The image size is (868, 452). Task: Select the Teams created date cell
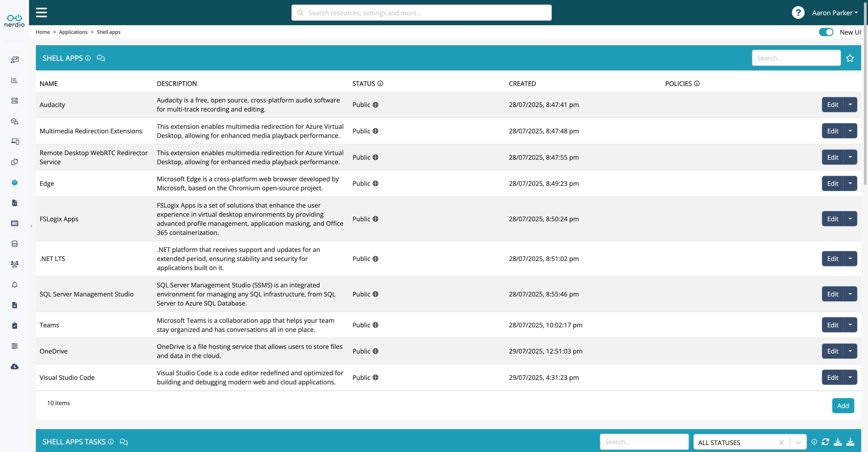546,325
